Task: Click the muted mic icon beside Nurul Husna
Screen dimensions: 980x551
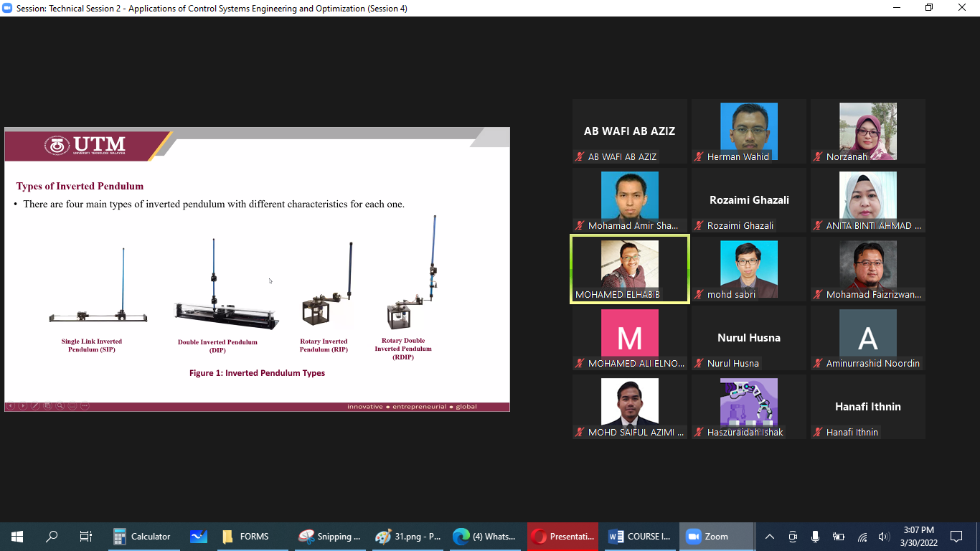Action: (699, 364)
